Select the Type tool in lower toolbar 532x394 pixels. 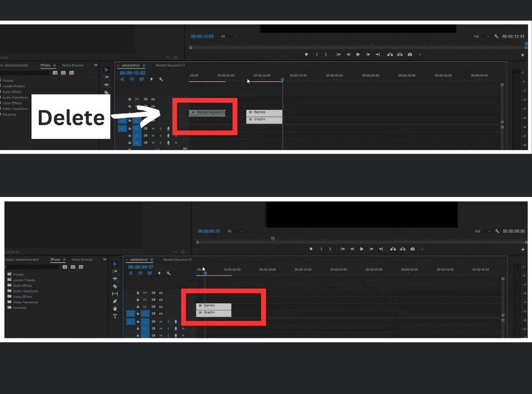pyautogui.click(x=115, y=316)
